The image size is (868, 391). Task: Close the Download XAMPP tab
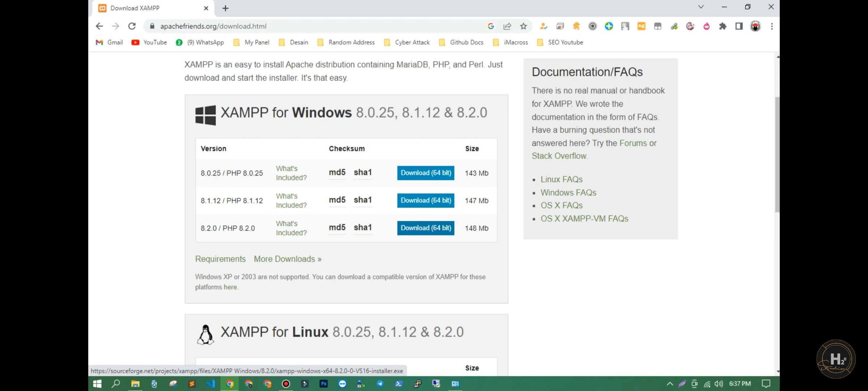(x=206, y=8)
